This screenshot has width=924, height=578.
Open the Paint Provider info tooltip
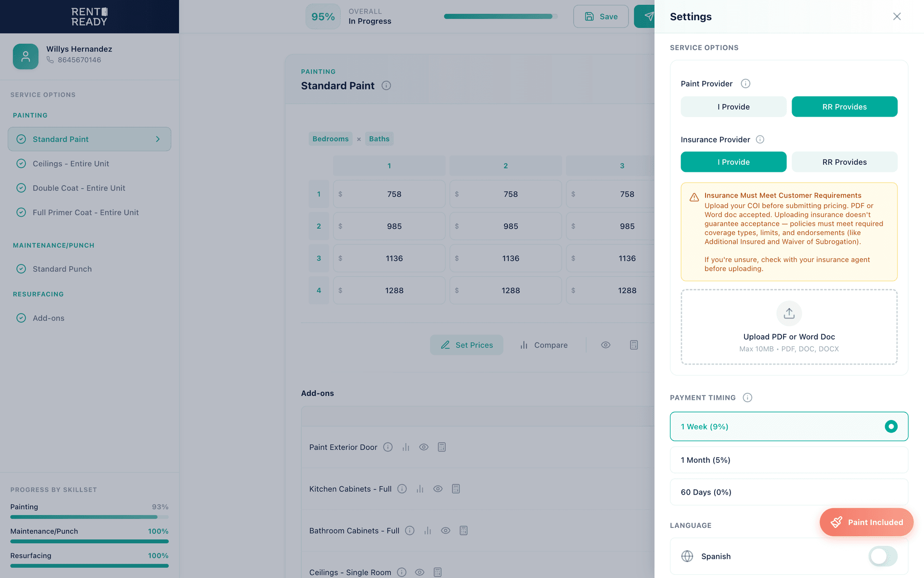coord(745,83)
